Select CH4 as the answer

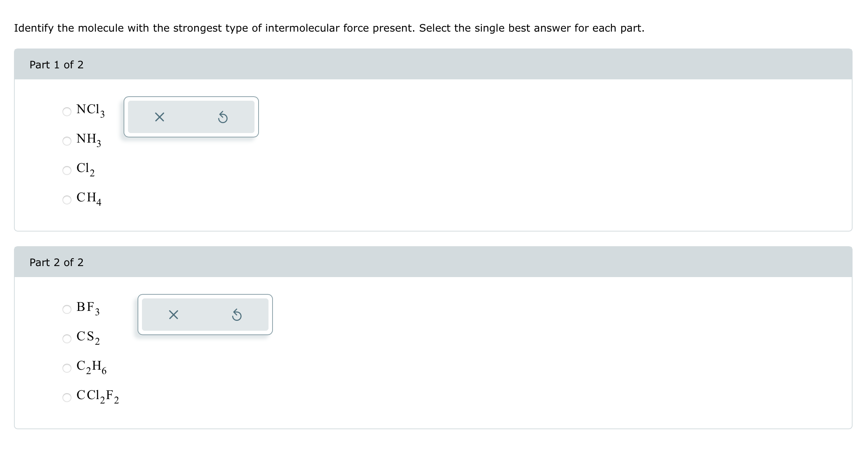tap(67, 199)
